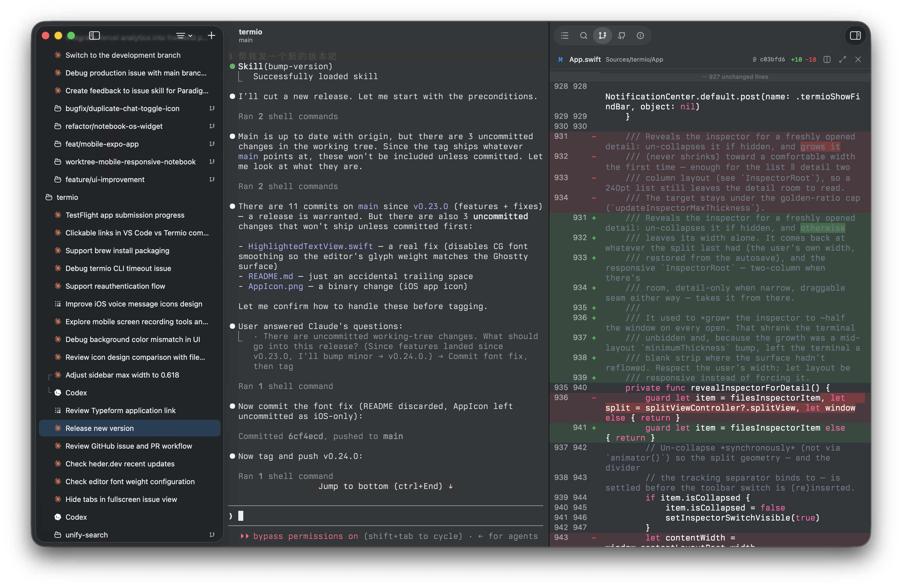
Task: Open Codex child under Adjust sidebar session
Action: click(x=130, y=393)
